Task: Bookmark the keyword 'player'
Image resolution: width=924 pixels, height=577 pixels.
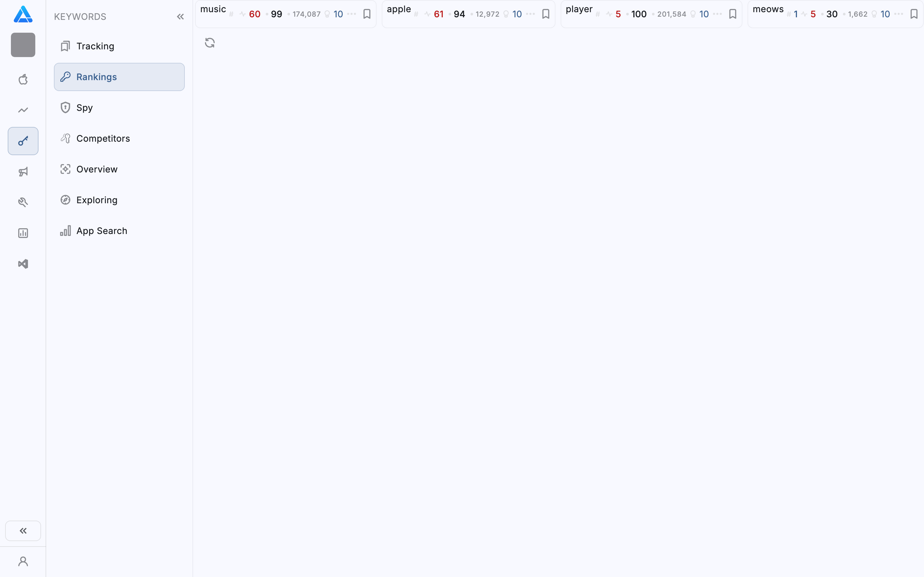Action: pyautogui.click(x=733, y=14)
